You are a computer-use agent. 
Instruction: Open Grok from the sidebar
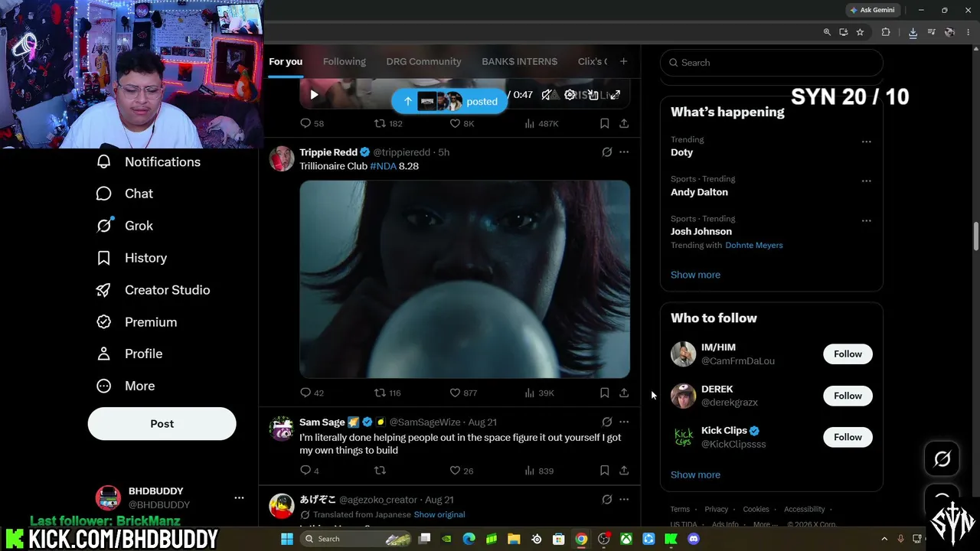tap(124, 226)
